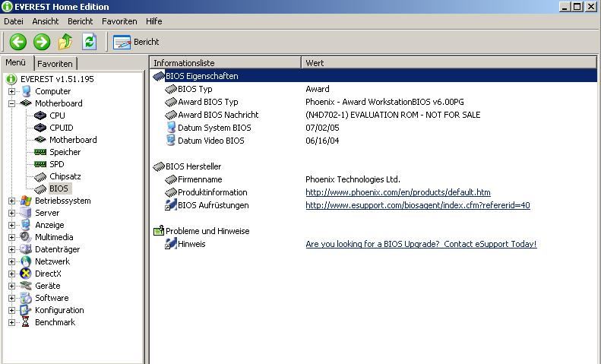Click the Geräte devices icon
This screenshot has height=364, width=601.
click(26, 286)
